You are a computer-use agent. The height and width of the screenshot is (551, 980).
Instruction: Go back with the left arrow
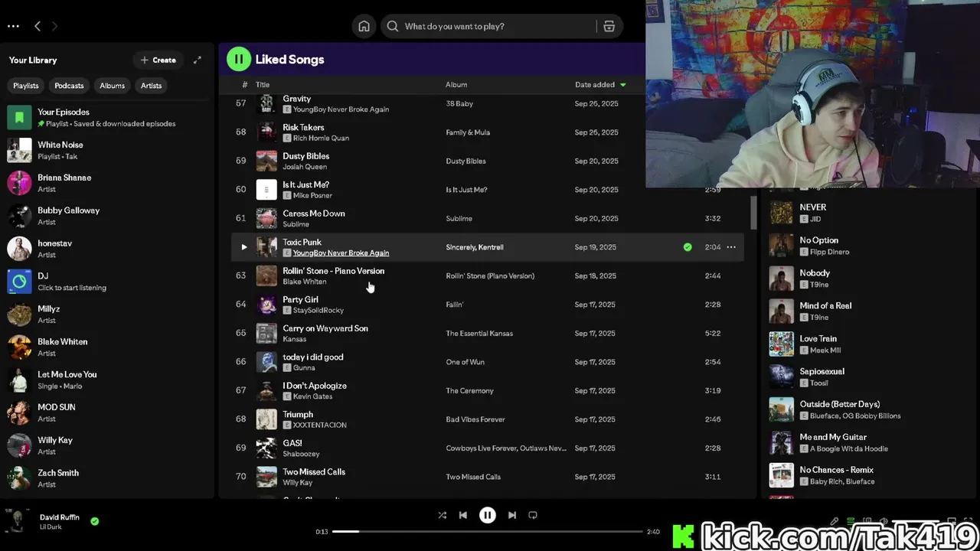coord(38,26)
